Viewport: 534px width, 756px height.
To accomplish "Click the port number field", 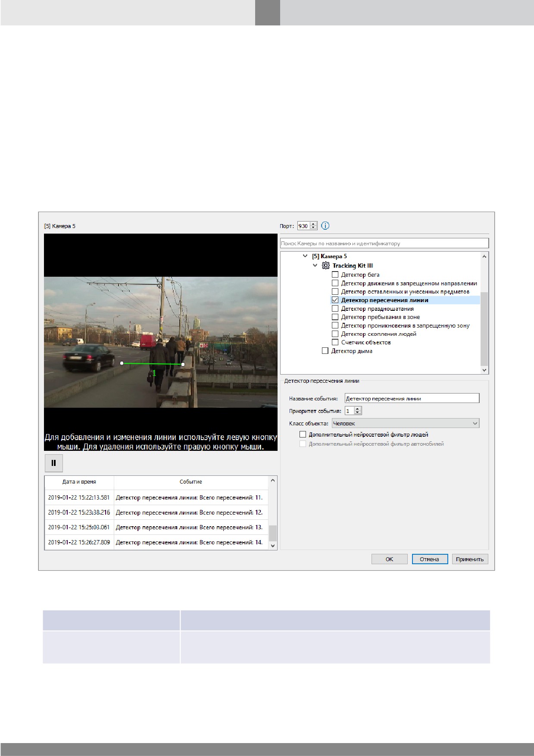I will click(x=304, y=226).
